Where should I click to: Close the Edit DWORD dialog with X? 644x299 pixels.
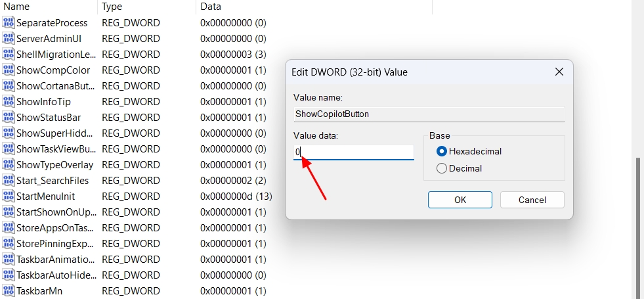pyautogui.click(x=559, y=72)
